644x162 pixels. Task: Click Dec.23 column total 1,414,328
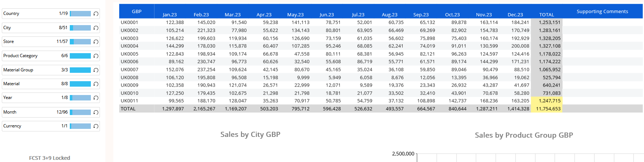pos(518,108)
